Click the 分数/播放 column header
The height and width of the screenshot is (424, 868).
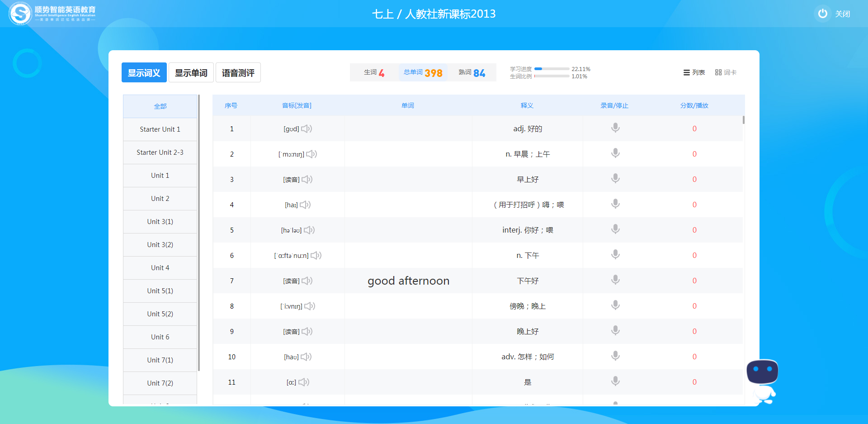click(x=694, y=105)
